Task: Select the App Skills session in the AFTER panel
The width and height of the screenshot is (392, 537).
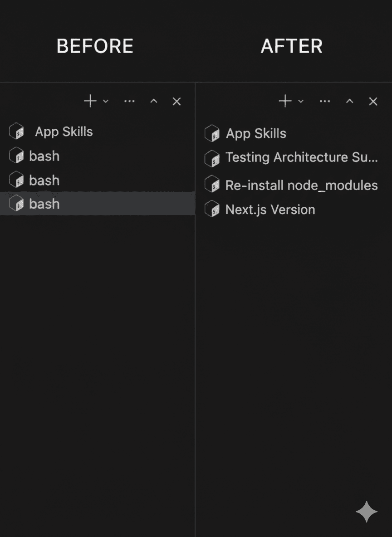Action: [x=255, y=133]
